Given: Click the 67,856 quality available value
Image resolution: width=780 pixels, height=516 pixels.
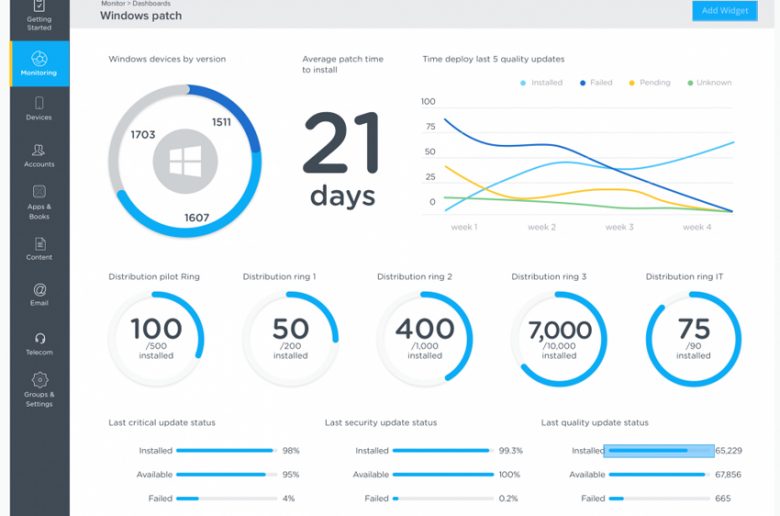Looking at the screenshot, I should [728, 475].
